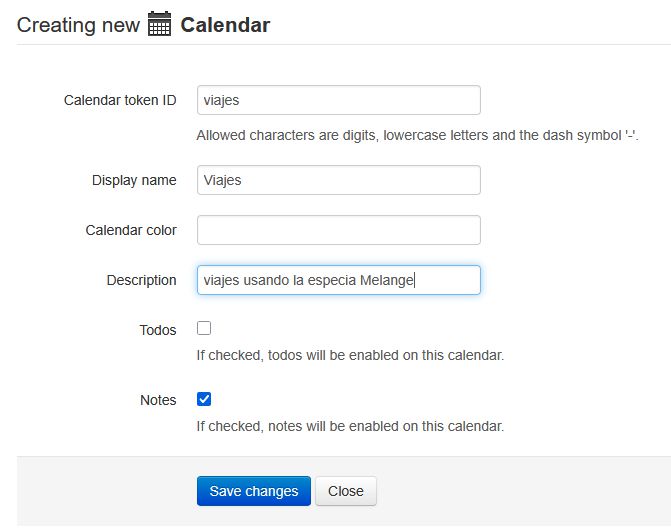This screenshot has width=671, height=532.
Task: Click the "Calendar token ID" label
Action: click(x=120, y=100)
